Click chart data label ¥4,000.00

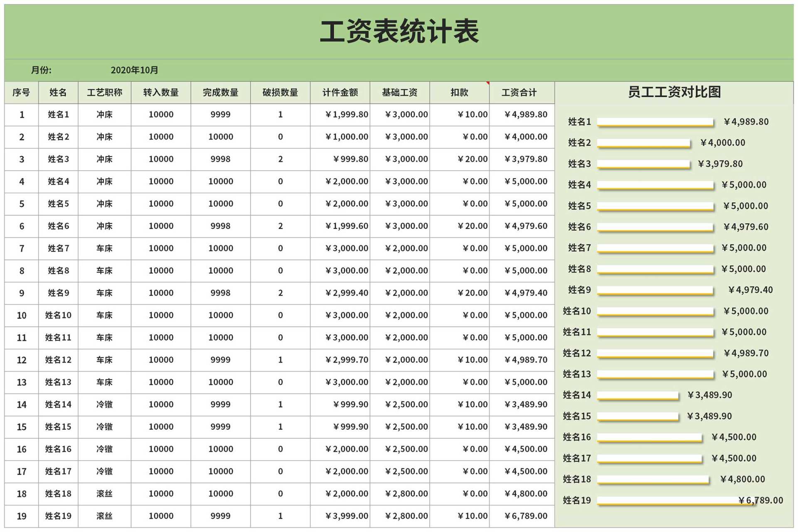[722, 143]
